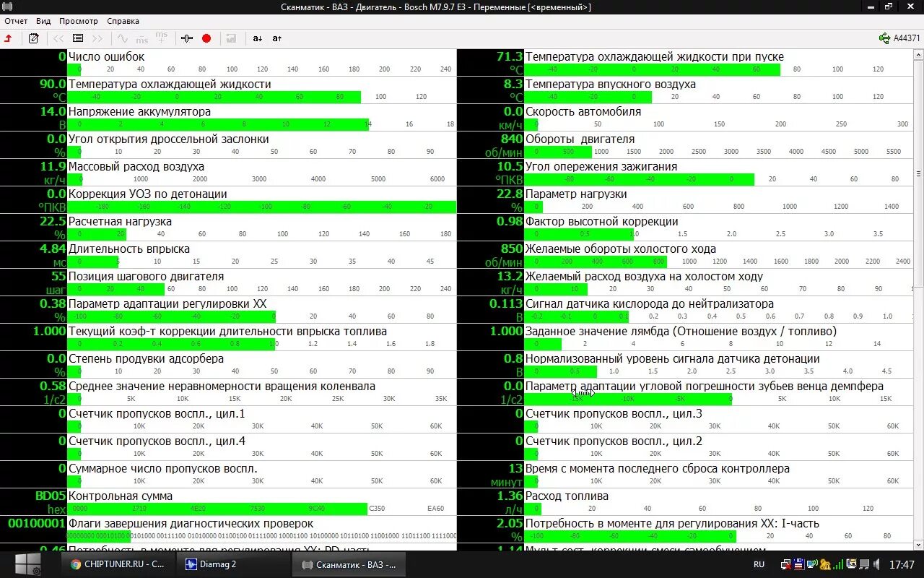This screenshot has height=578, width=924.
Task: Click the previous page double-left arrows
Action: (x=58, y=38)
